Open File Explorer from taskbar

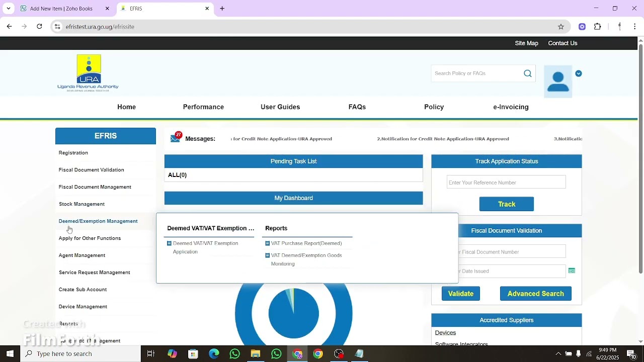coord(256,354)
